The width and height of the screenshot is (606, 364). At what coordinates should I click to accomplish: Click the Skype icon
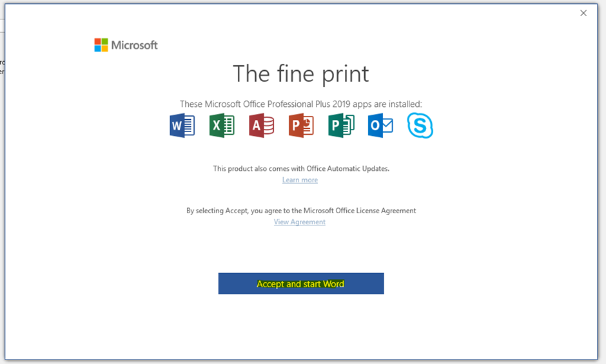point(420,125)
